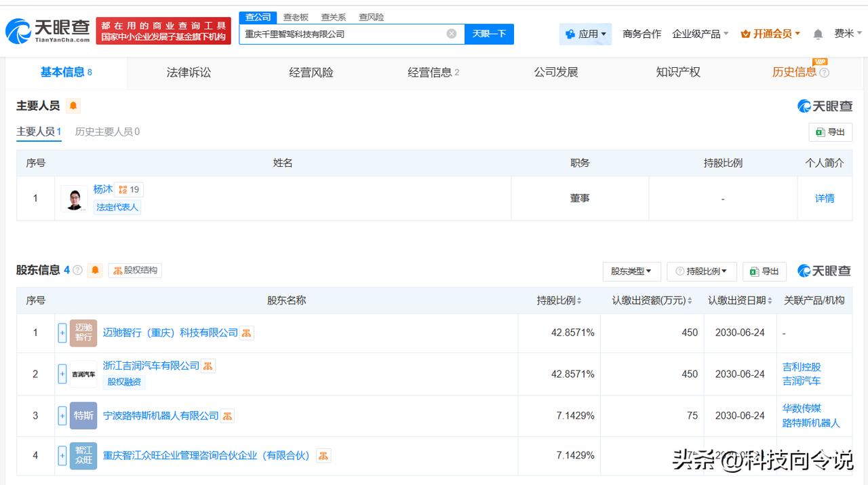
Task: Click the 吉润汽车 company logo
Action: point(83,374)
